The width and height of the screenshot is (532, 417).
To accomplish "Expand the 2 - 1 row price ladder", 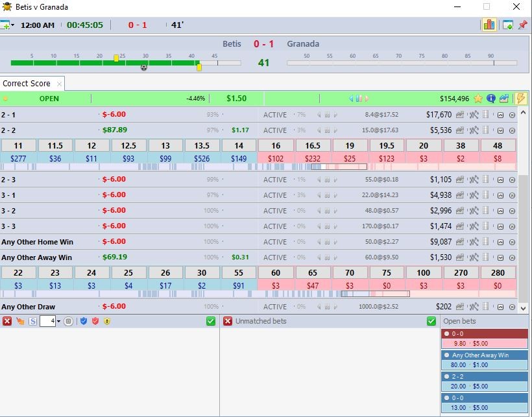I will [500, 115].
